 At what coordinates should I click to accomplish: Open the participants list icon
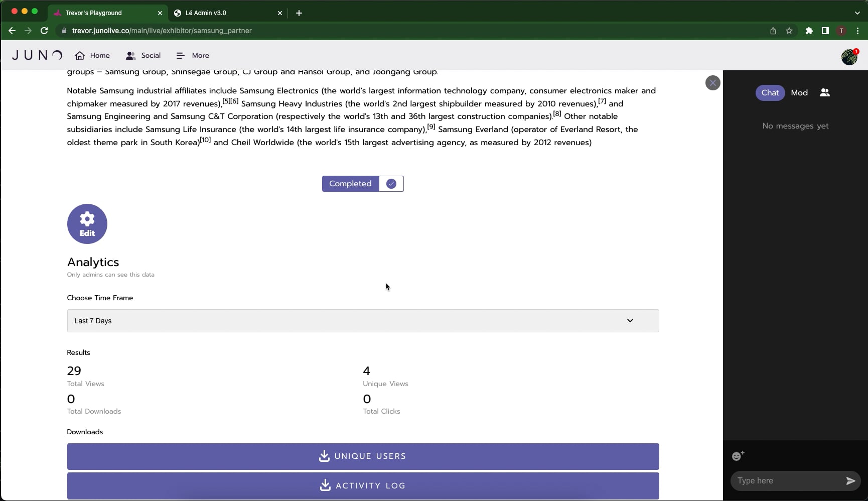click(x=825, y=93)
